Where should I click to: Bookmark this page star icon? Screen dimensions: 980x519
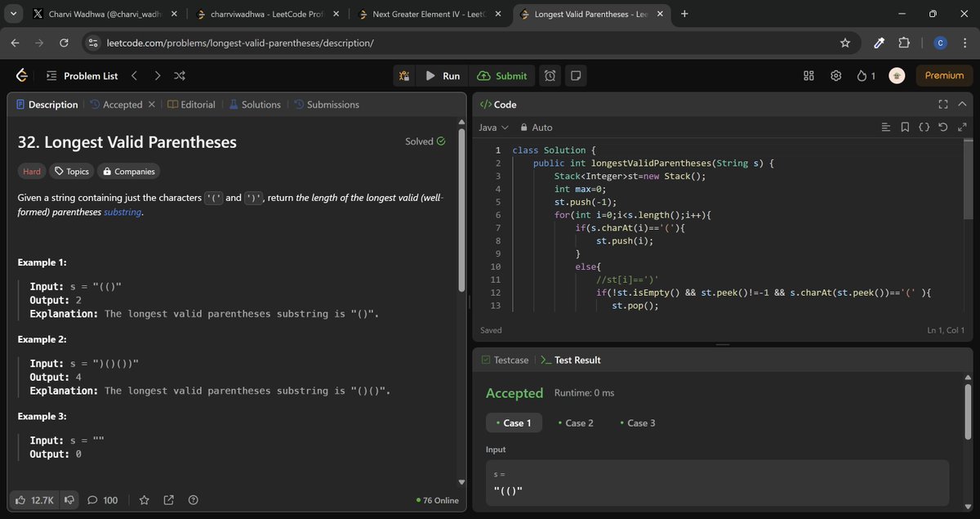[844, 43]
